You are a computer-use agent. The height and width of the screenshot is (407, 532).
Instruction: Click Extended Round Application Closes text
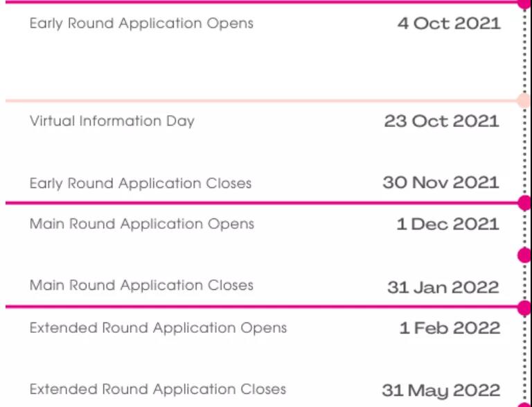[158, 390]
